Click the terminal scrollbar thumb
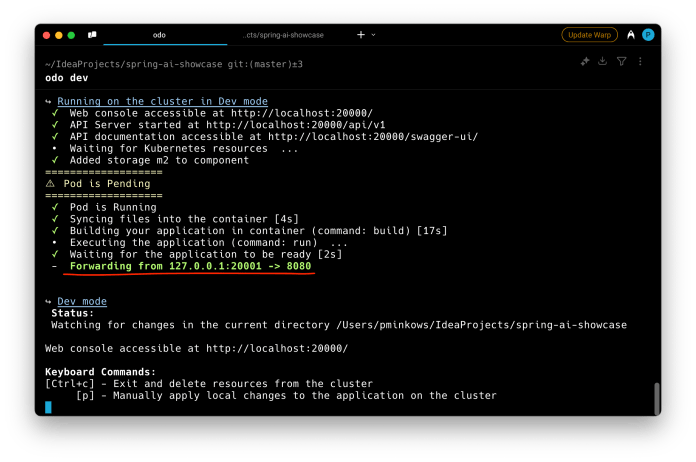 click(x=656, y=397)
